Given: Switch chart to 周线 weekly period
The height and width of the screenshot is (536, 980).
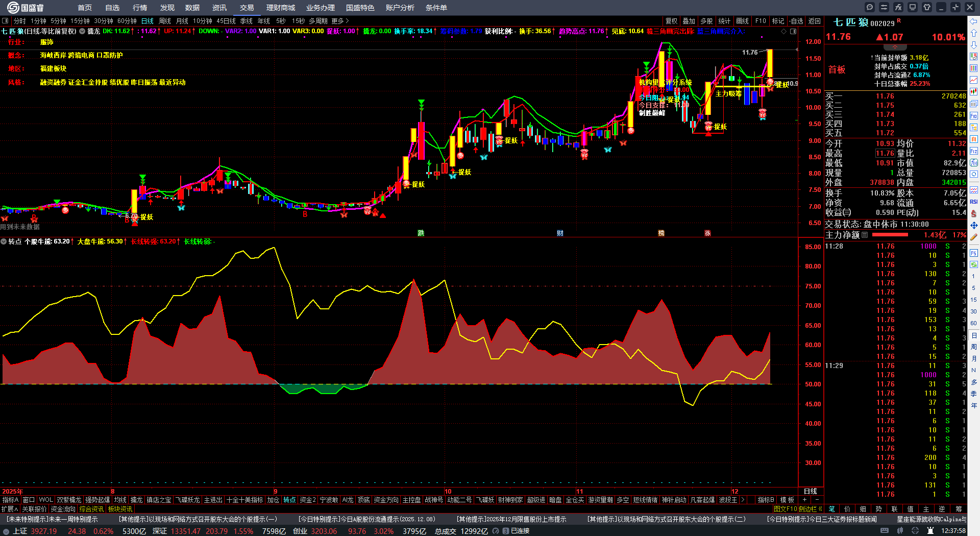Looking at the screenshot, I should click(165, 21).
